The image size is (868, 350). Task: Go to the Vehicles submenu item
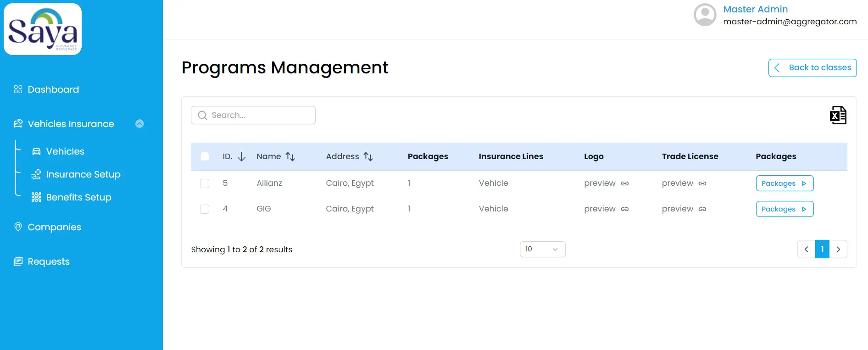65,151
